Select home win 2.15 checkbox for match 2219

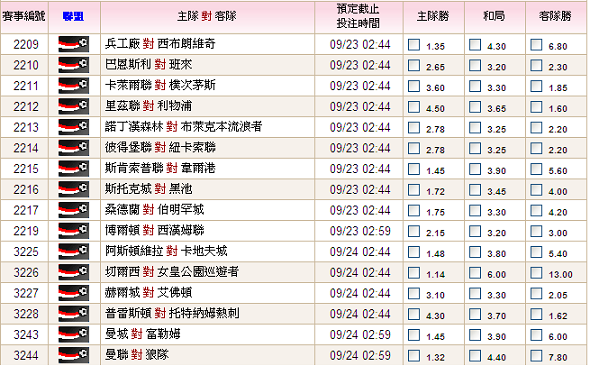[x=414, y=231]
